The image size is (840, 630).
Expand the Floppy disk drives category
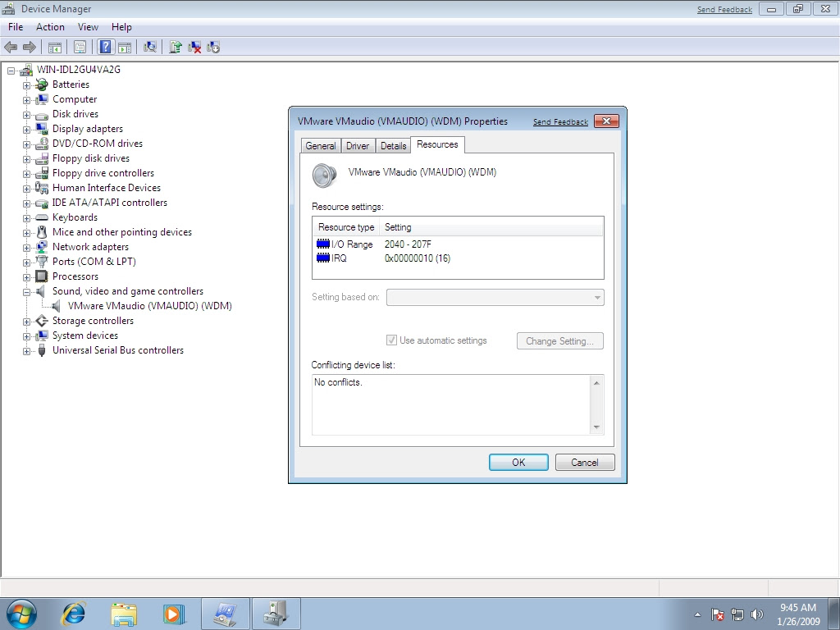(26, 159)
